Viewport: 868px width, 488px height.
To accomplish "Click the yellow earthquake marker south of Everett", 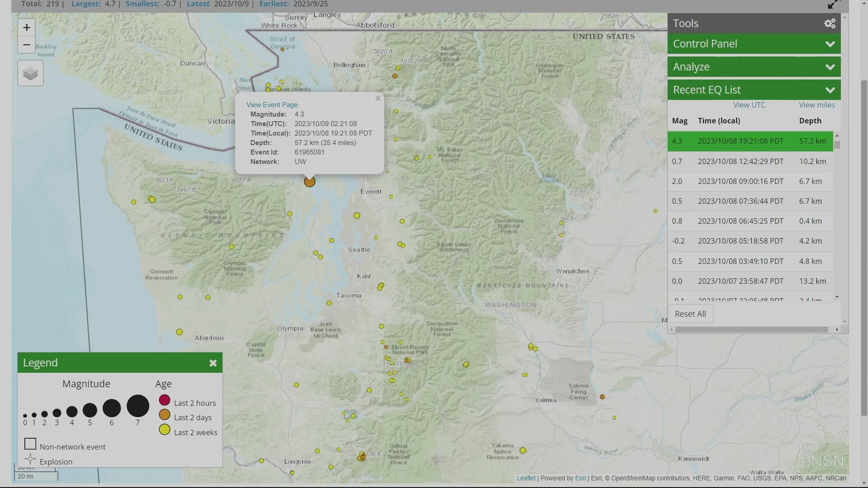I will (357, 216).
